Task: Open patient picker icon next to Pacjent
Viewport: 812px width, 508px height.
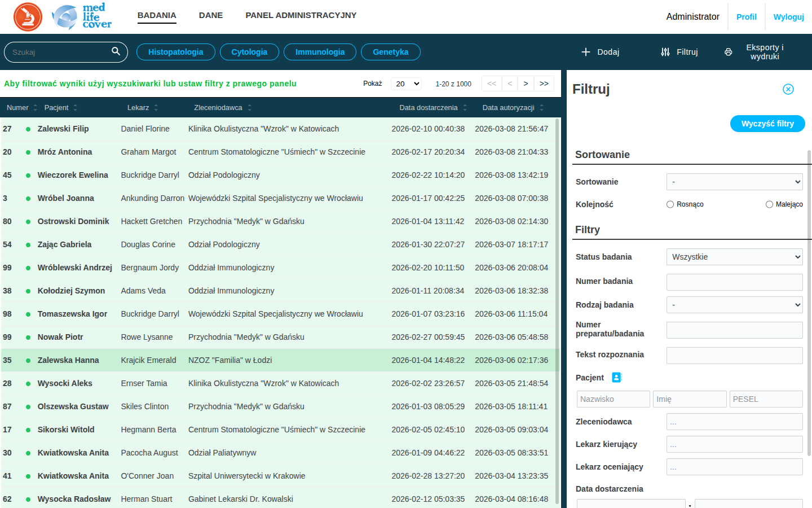Action: click(616, 378)
